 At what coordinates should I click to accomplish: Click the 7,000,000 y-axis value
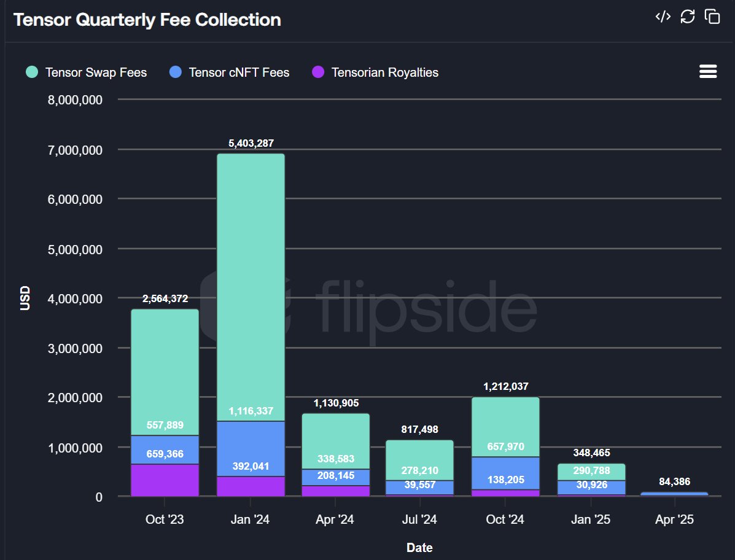[x=75, y=150]
